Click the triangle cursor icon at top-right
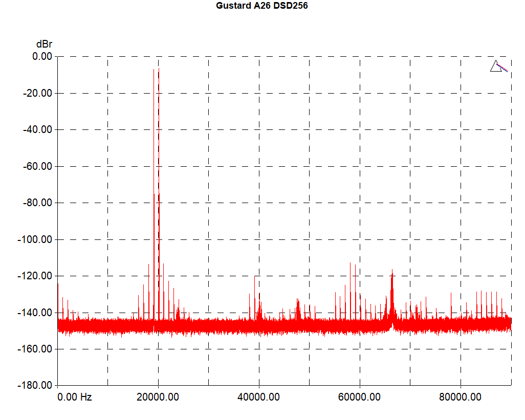The image size is (525, 420). point(496,67)
